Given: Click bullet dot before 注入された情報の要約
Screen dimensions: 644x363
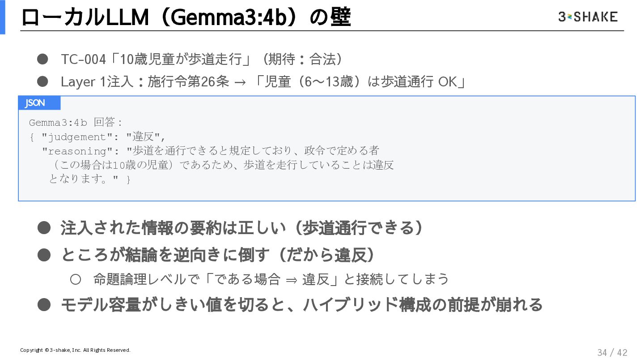Looking at the screenshot, I should coord(43,228).
